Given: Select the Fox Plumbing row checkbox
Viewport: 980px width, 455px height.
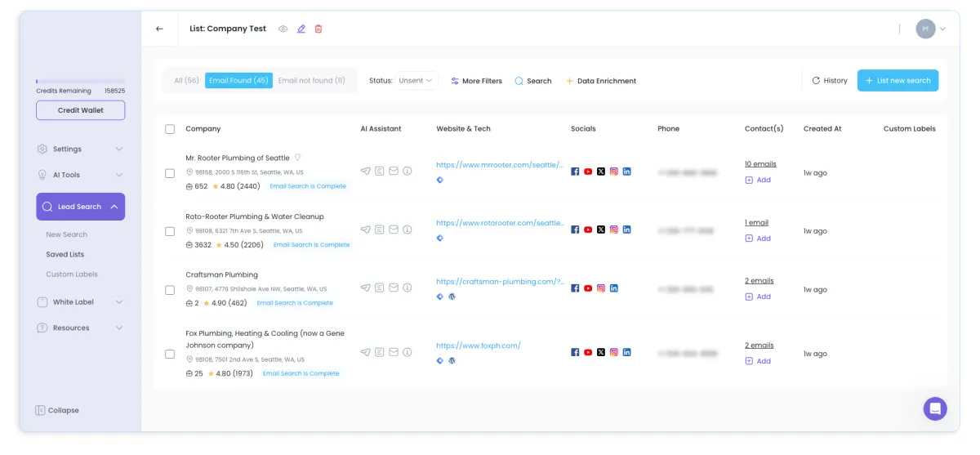Looking at the screenshot, I should pyautogui.click(x=170, y=354).
